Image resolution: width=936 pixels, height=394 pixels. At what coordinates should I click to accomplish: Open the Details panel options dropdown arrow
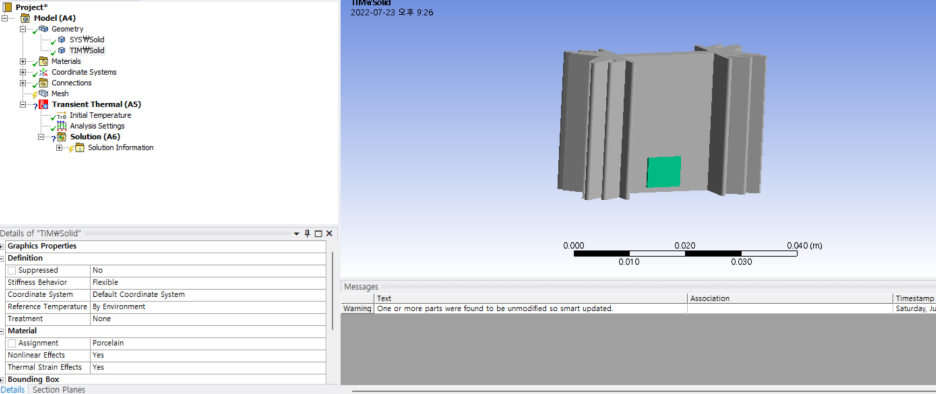click(x=297, y=233)
